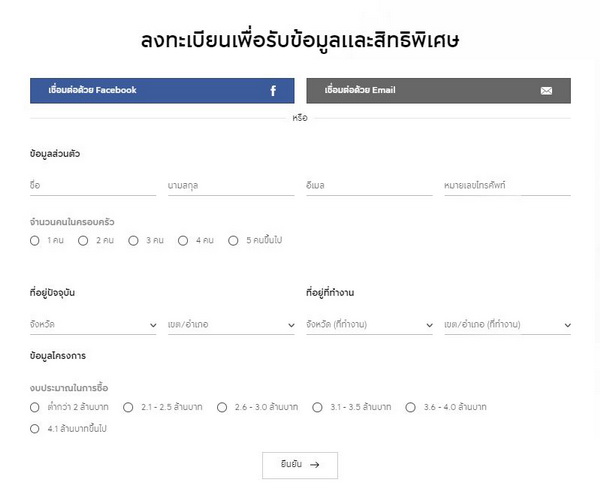
Task: Focus the หมายเลขโทรศัพท์ phone number field
Action: pyautogui.click(x=507, y=185)
